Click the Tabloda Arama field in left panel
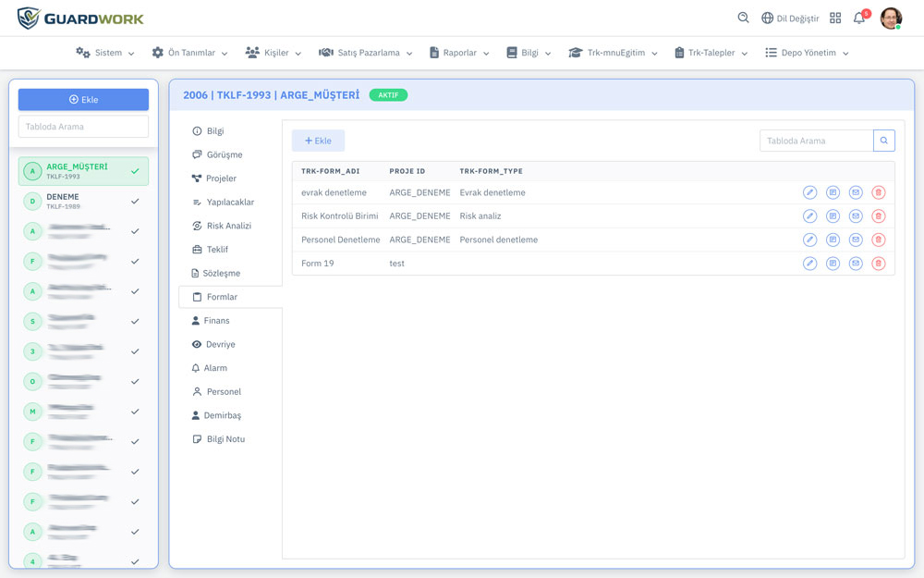This screenshot has height=578, width=924. (x=83, y=127)
